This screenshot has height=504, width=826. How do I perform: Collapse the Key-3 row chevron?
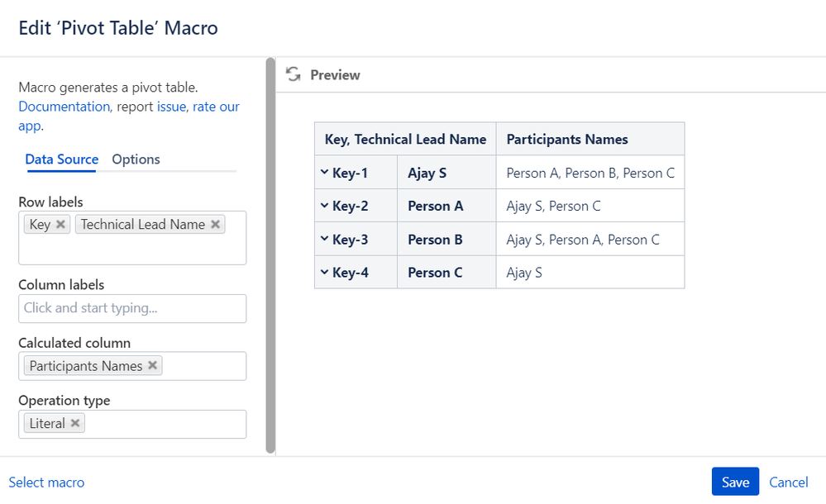[x=324, y=240]
